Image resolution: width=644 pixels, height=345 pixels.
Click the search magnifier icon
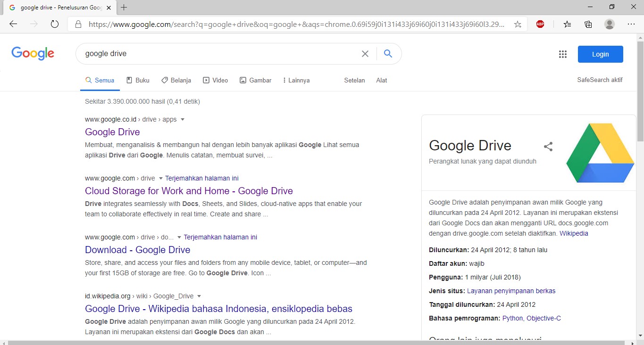point(388,54)
